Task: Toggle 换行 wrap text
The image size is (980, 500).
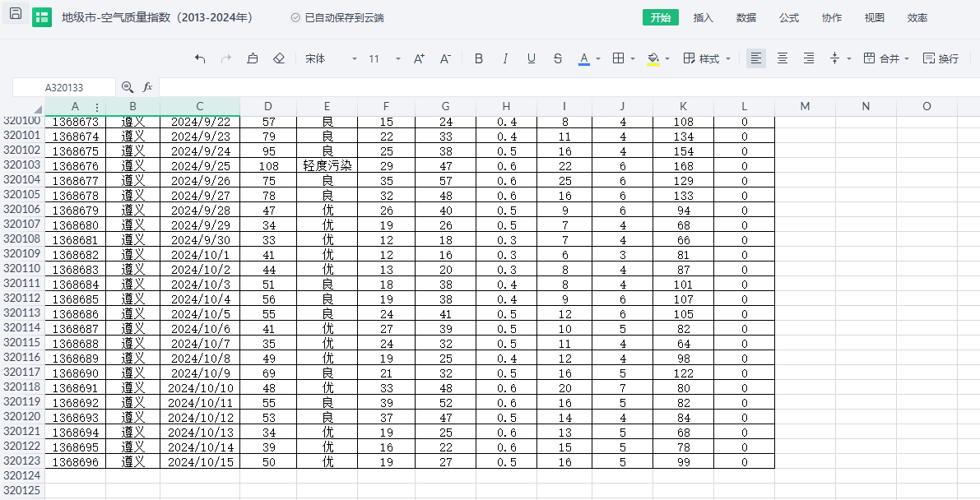Action: coord(941,58)
